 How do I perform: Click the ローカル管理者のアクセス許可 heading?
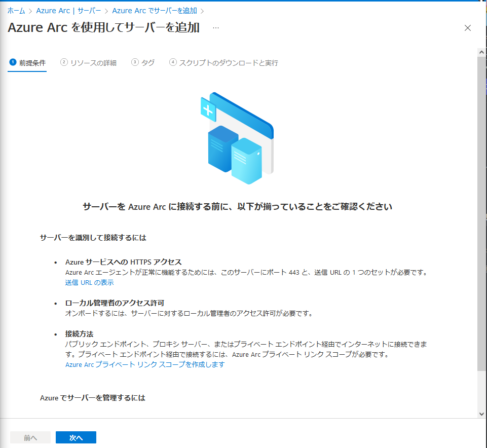(x=115, y=303)
